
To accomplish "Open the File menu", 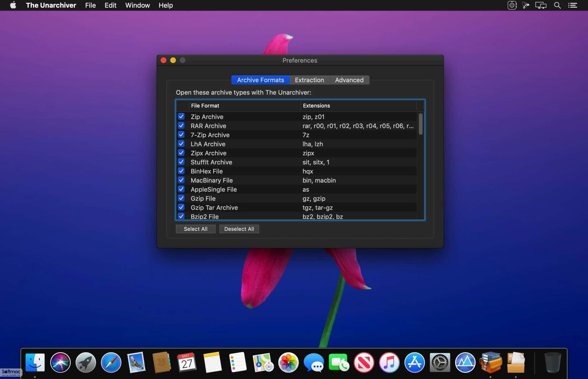I will point(90,5).
